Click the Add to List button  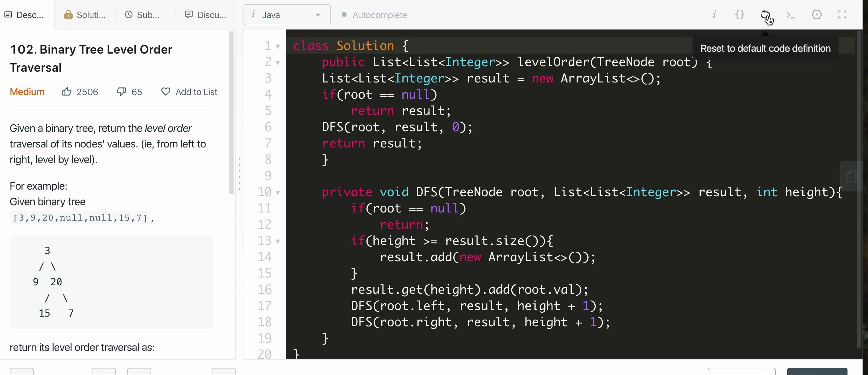pyautogui.click(x=189, y=92)
